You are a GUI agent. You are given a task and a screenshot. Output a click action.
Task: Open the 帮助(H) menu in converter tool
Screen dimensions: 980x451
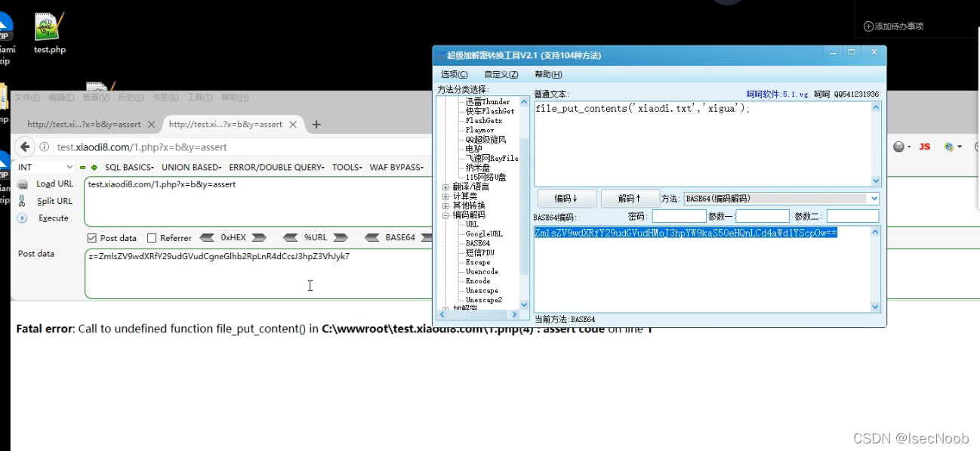[548, 74]
